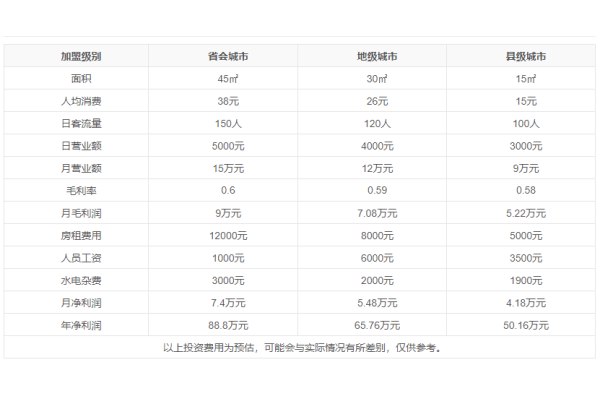
Task: Select the 150人 cell
Action: pyautogui.click(x=223, y=123)
